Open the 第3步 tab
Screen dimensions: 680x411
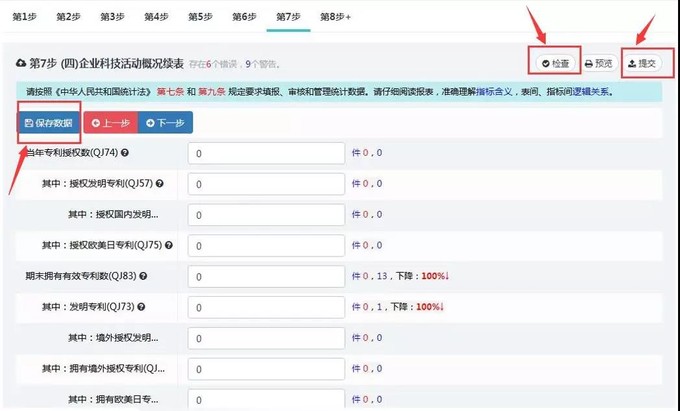coord(112,17)
